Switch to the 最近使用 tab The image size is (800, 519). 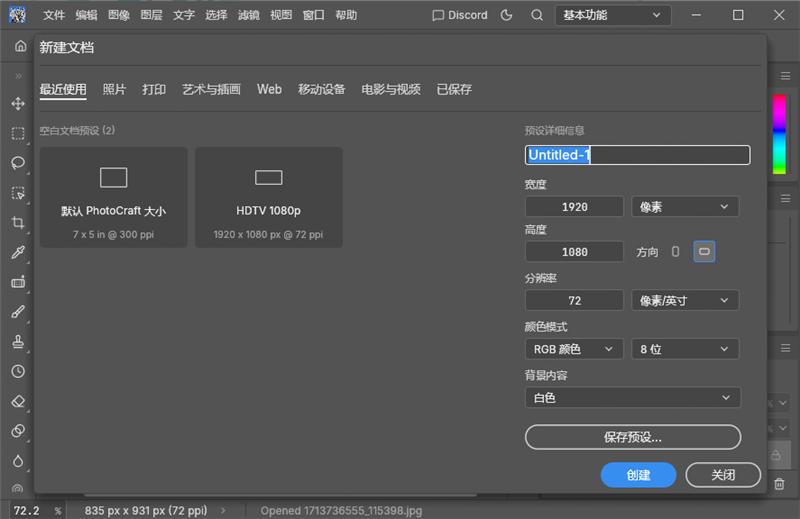(x=63, y=89)
